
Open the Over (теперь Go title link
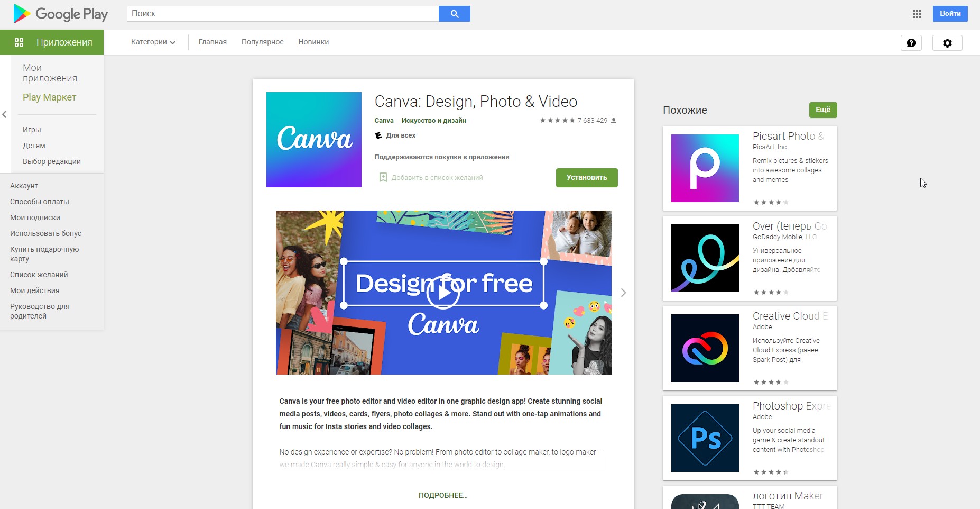pos(790,226)
